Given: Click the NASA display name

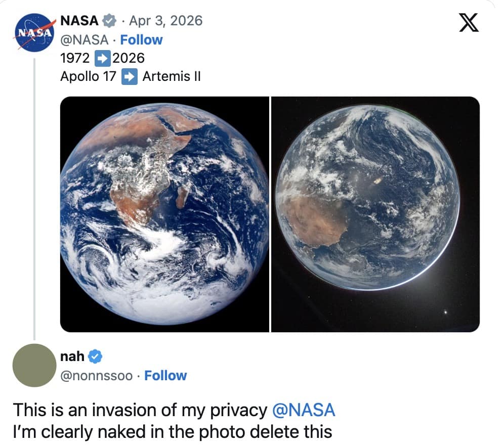Looking at the screenshot, I should click(x=79, y=21).
